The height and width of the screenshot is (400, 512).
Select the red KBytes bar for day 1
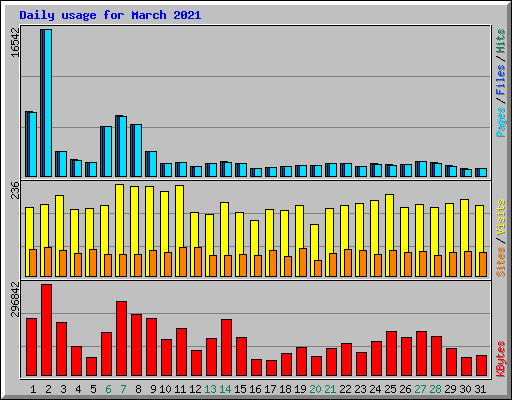[x=31, y=347]
